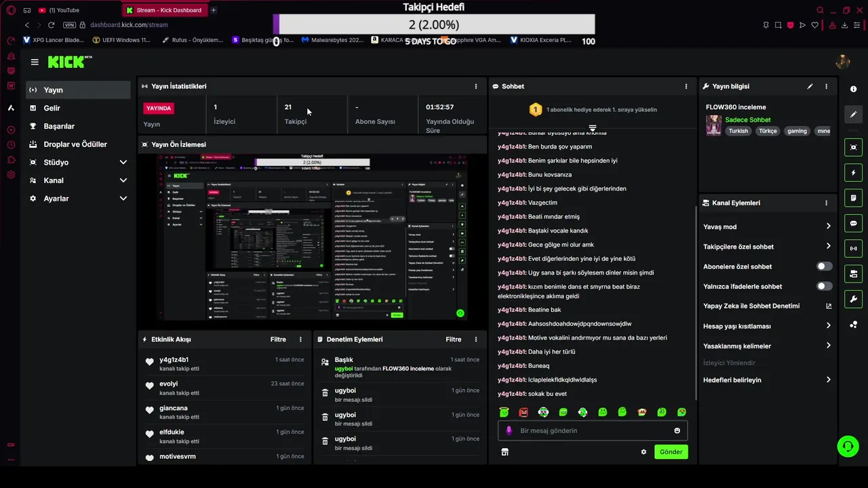
Task: Select evolyi in the activity feed
Action: 168,384
